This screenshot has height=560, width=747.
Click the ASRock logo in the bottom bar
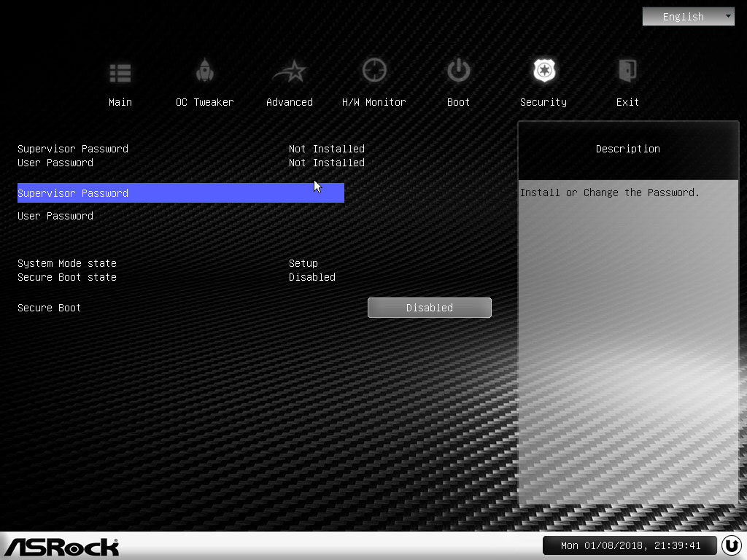coord(62,547)
